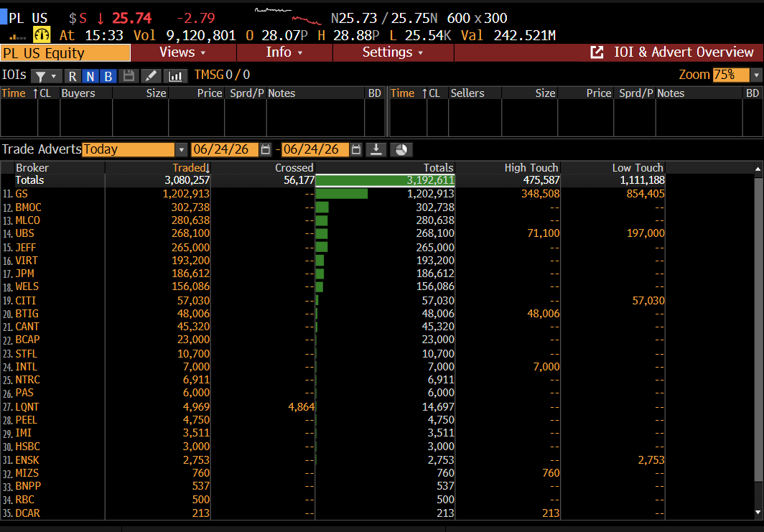Open the Settings menu
This screenshot has width=764, height=532.
(x=393, y=52)
